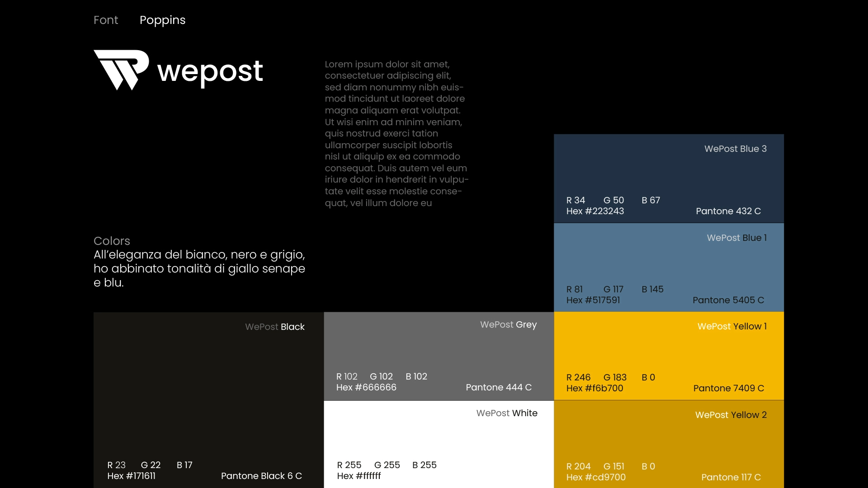The width and height of the screenshot is (868, 488).
Task: Select 'Hex #666666' value
Action: pos(366,387)
